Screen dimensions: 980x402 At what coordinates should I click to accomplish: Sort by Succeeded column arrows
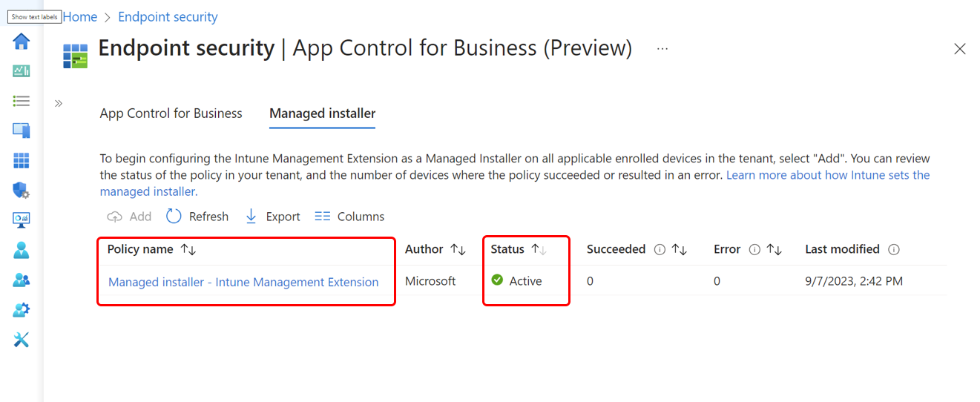[680, 250]
